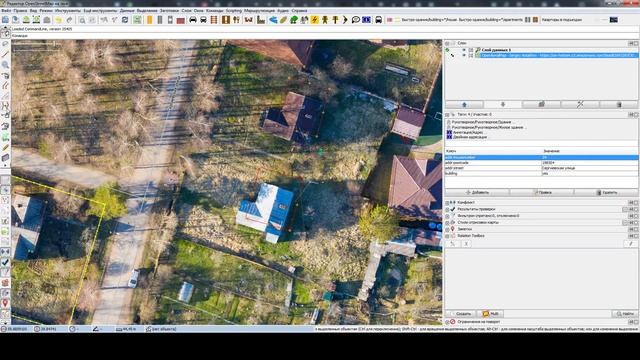Viewport: 640px width, 360px height.
Task: Click the Двойная адресация preset link
Action: (469, 137)
